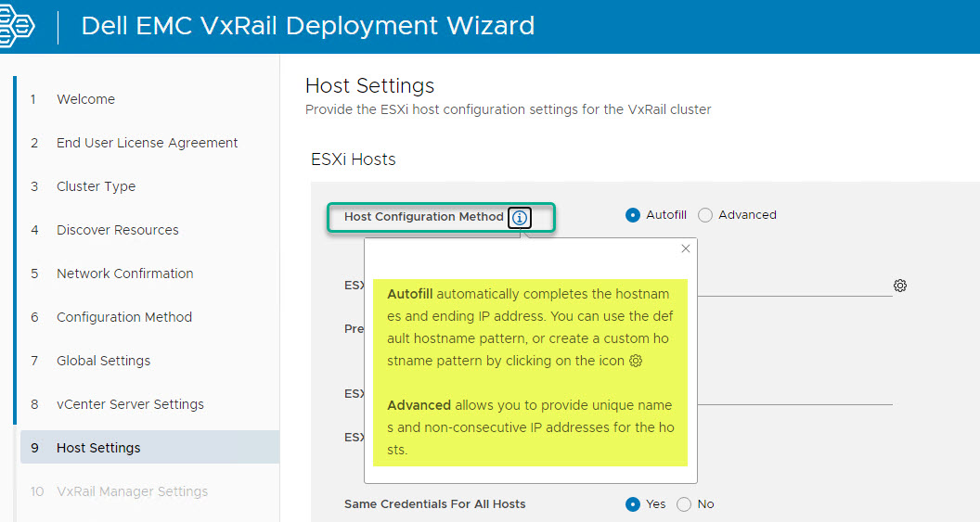Click VxRail Manager Settings step

132,491
